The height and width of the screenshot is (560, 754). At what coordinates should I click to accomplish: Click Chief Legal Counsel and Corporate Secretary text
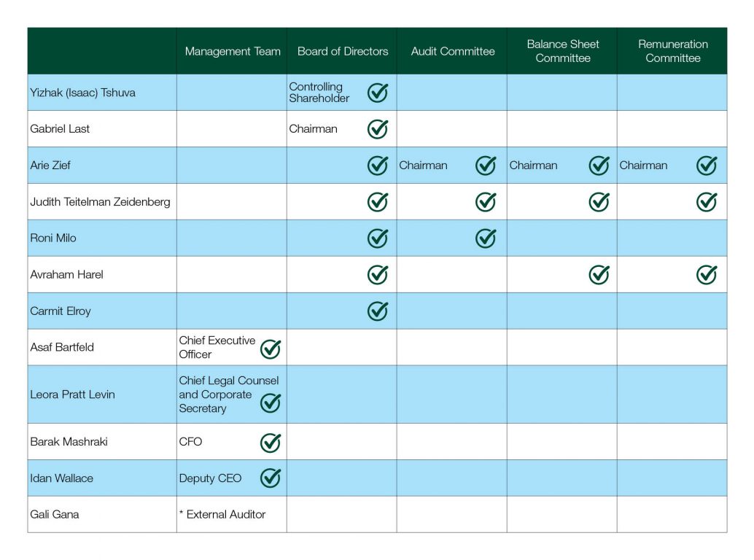coord(228,394)
